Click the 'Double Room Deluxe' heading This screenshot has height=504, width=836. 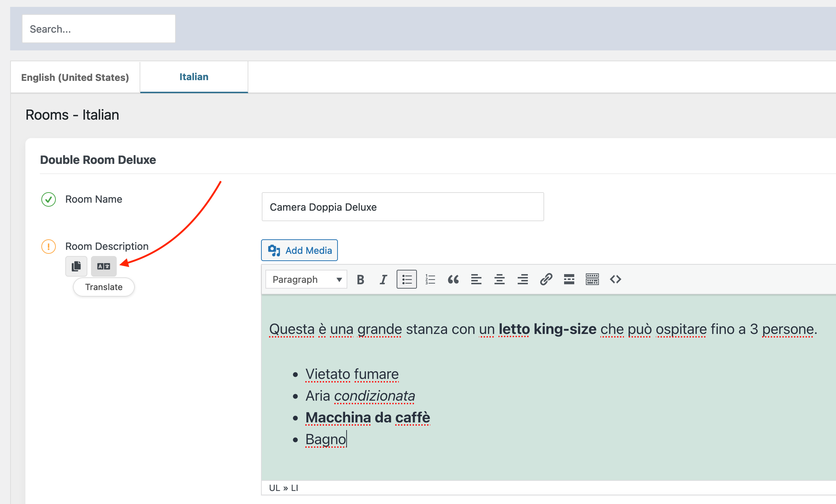[98, 160]
